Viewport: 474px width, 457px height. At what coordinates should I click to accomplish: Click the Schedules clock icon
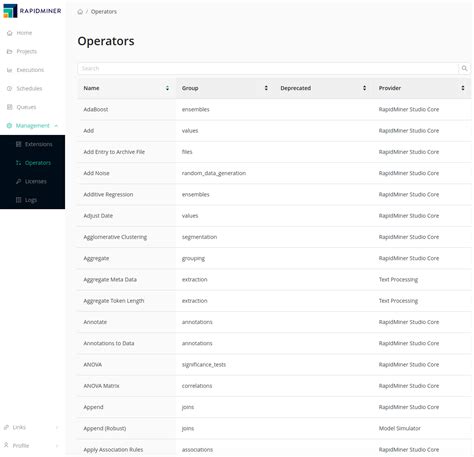9,89
